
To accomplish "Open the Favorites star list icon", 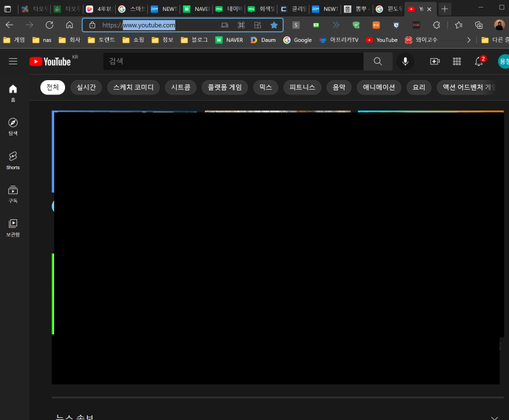I will 458,25.
